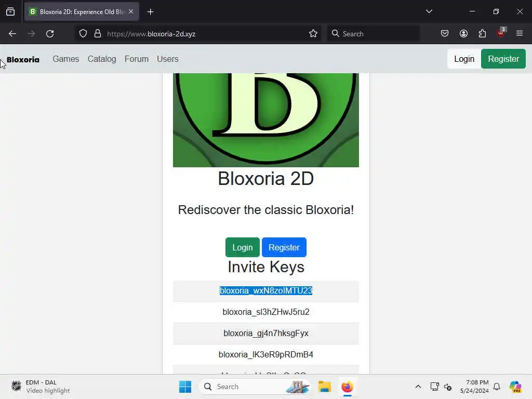Open the Catalog nav link
532x399 pixels.
coord(102,59)
